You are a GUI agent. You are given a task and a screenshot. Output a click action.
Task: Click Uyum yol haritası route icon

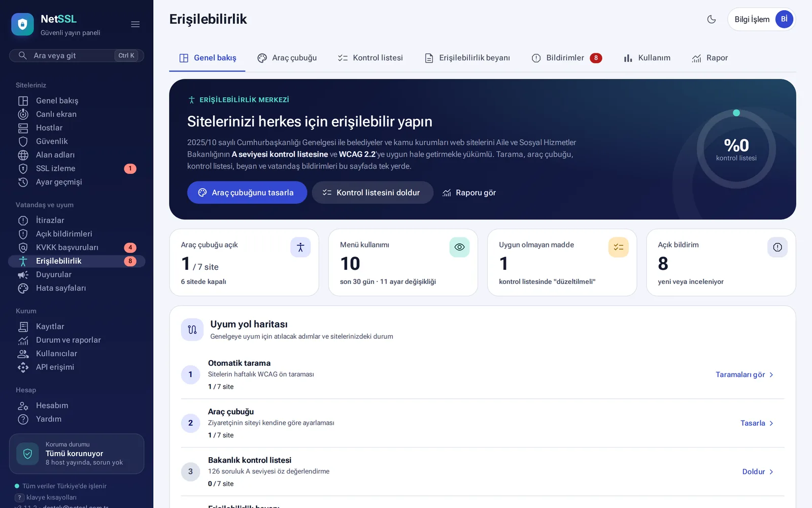click(192, 330)
